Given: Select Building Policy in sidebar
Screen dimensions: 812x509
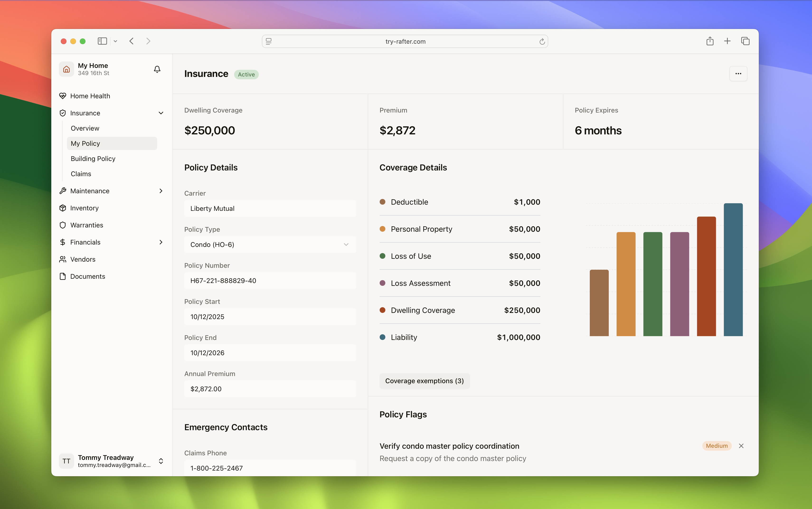Looking at the screenshot, I should 93,159.
